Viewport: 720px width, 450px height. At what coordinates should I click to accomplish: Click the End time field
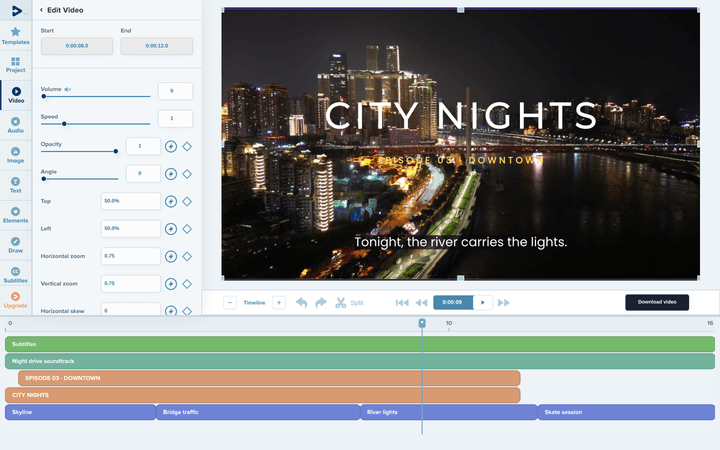pyautogui.click(x=157, y=46)
